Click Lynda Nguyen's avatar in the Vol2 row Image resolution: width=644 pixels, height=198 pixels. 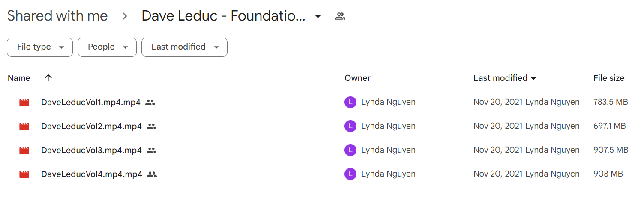pyautogui.click(x=350, y=126)
